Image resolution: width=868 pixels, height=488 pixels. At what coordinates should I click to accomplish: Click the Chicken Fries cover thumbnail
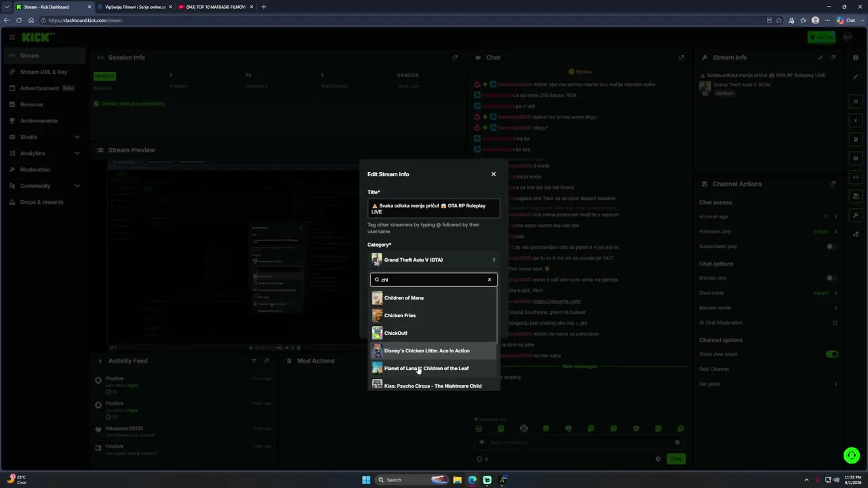377,315
